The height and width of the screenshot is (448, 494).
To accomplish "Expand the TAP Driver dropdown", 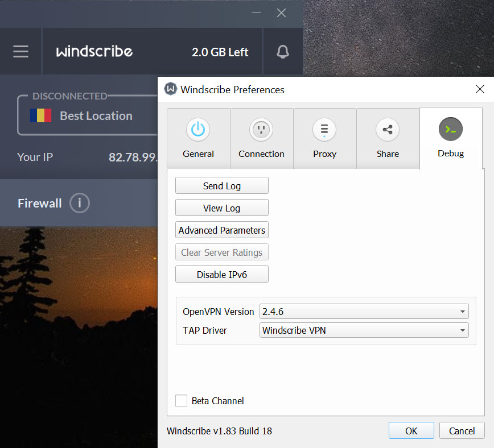I will click(x=364, y=330).
